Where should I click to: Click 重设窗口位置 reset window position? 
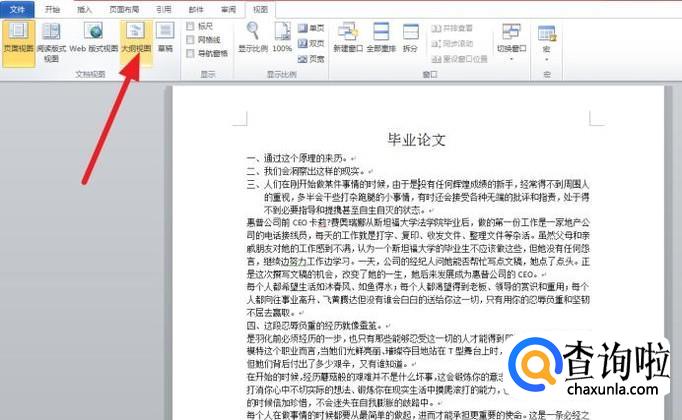(459, 59)
